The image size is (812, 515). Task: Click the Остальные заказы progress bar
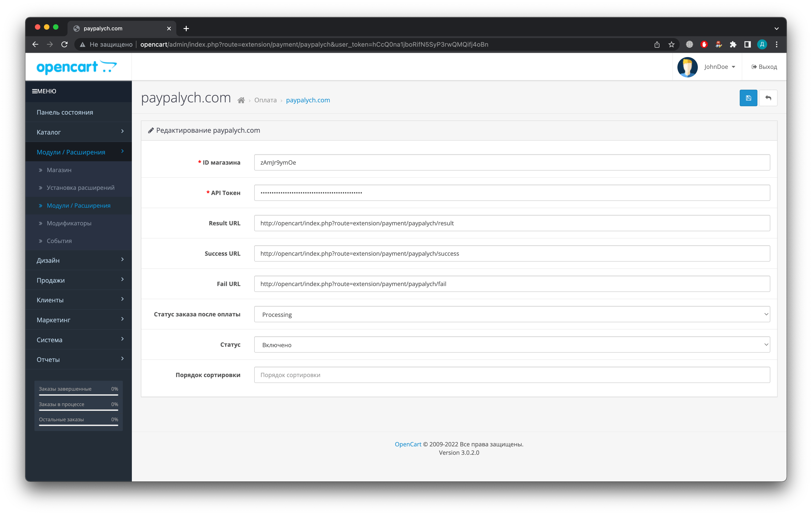78,425
